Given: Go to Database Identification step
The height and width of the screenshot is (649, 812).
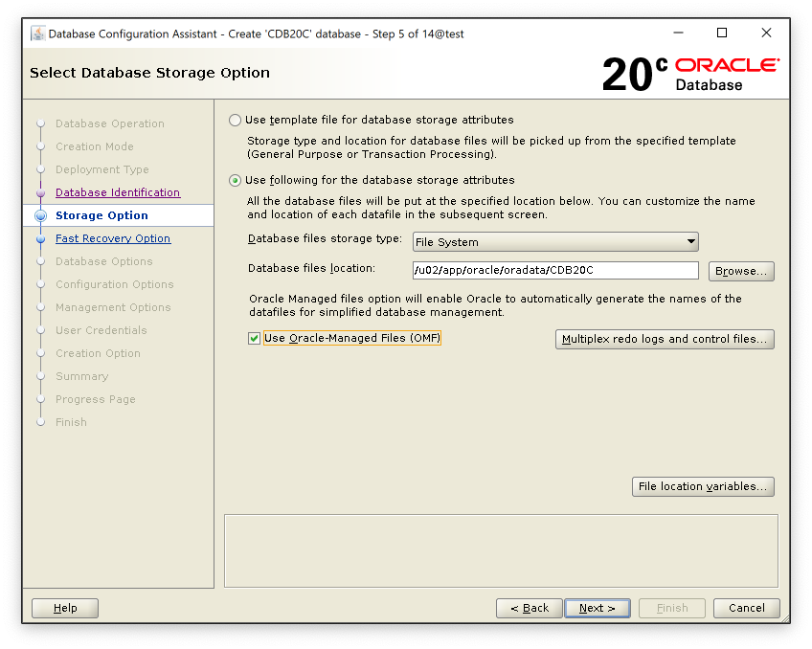Looking at the screenshot, I should point(117,192).
